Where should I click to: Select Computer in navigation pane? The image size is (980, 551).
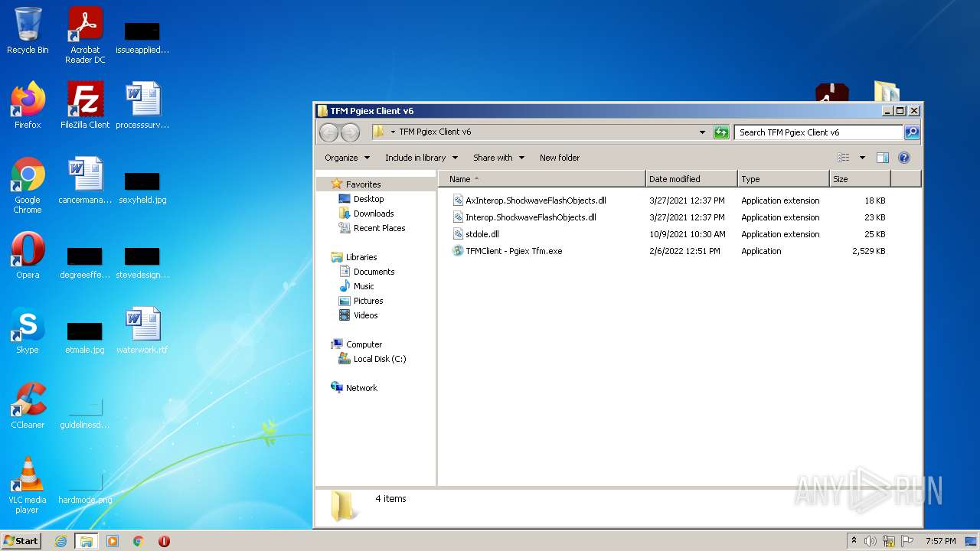click(364, 344)
